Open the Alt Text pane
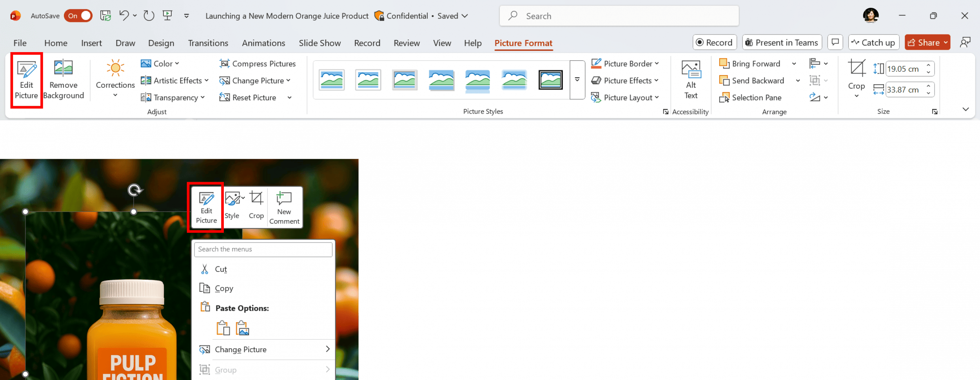The height and width of the screenshot is (380, 980). [691, 80]
